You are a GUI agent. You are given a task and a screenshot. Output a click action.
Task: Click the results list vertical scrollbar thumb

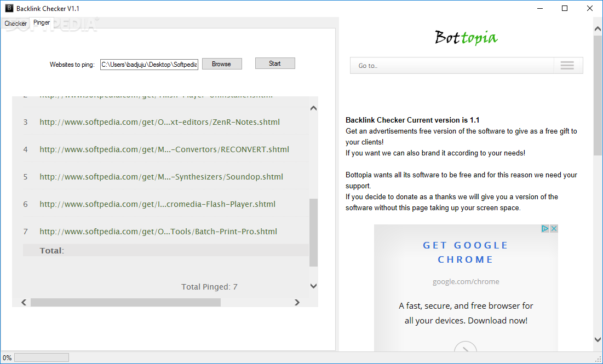point(313,233)
